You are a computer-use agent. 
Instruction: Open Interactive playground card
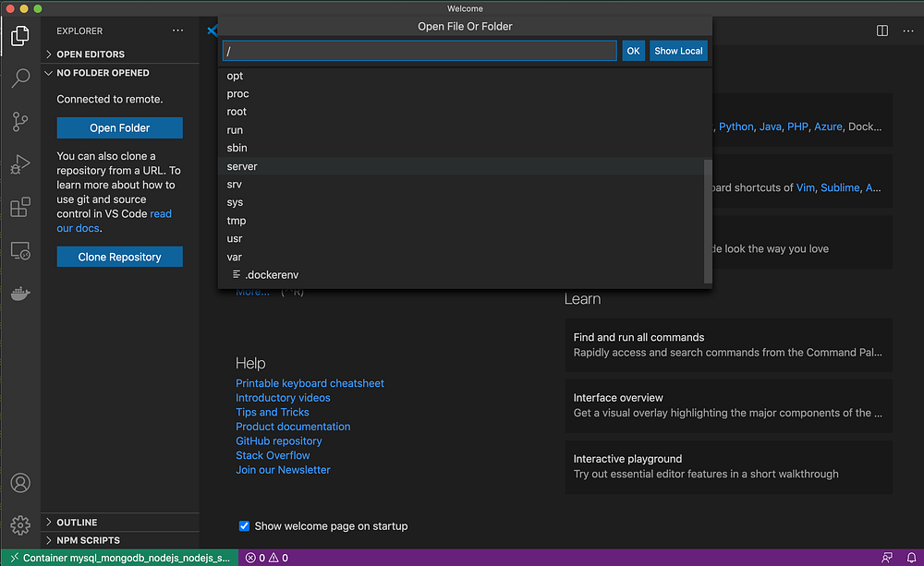tap(728, 466)
